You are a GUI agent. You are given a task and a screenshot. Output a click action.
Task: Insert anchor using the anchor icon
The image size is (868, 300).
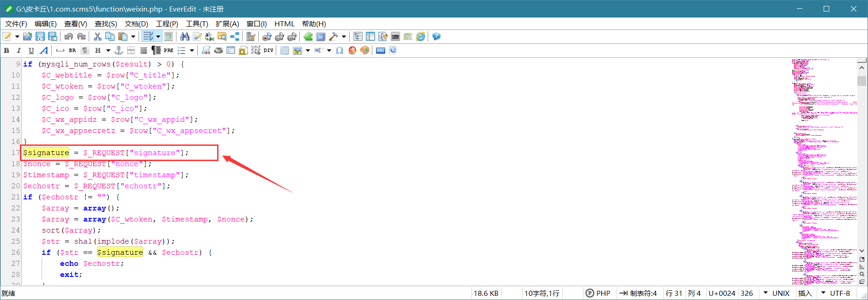coord(119,50)
